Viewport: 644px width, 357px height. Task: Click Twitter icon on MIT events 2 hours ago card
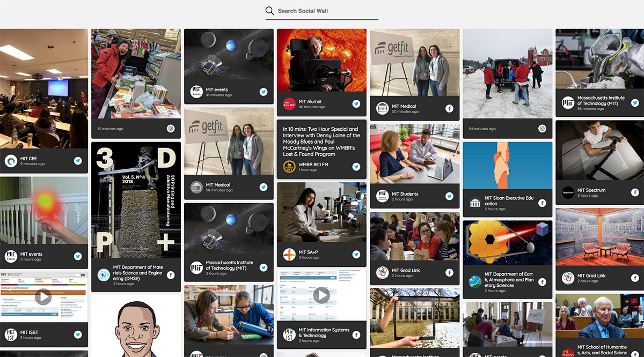click(x=78, y=256)
